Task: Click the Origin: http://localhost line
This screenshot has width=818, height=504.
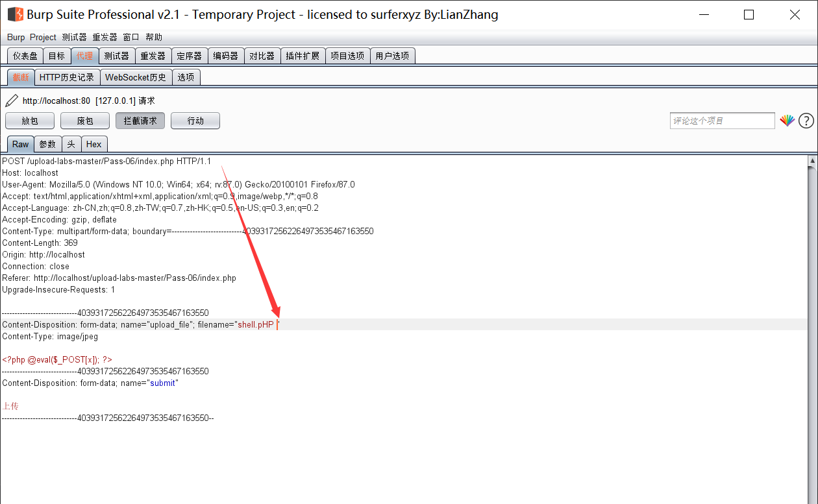Action: tap(43, 254)
